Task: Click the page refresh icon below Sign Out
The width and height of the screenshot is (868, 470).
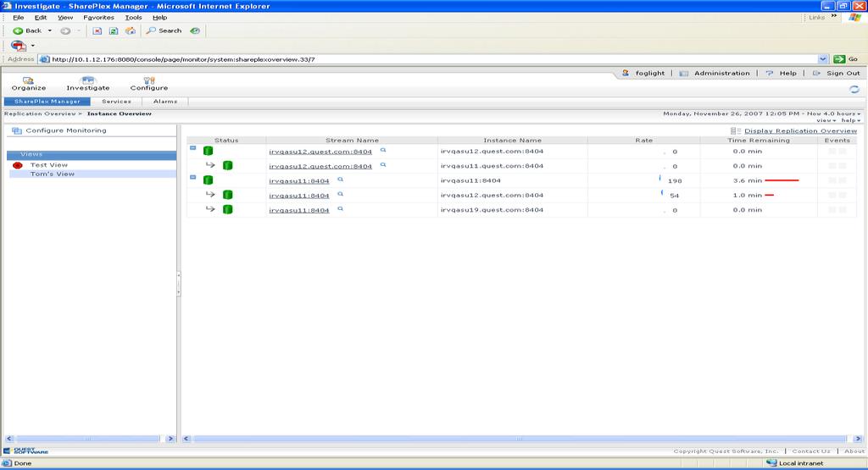Action: [854, 90]
